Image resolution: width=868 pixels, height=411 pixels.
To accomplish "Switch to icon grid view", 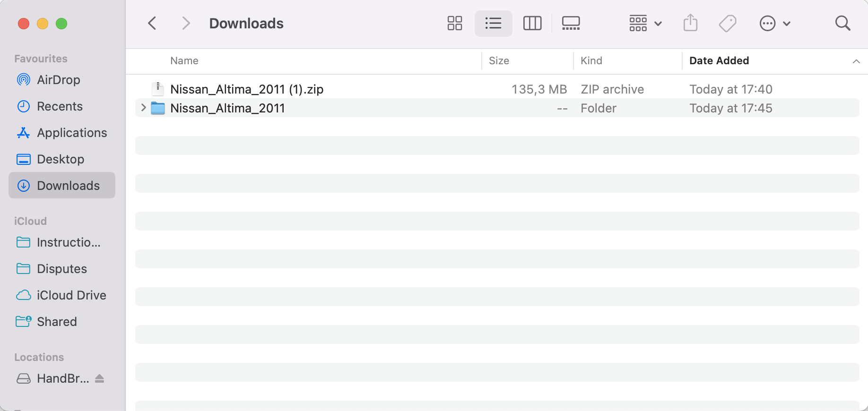I will (x=455, y=23).
